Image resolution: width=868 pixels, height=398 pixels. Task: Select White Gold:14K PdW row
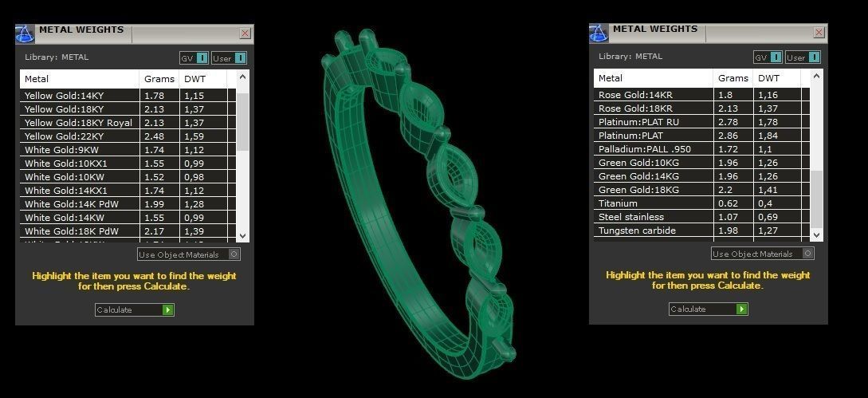(x=128, y=204)
